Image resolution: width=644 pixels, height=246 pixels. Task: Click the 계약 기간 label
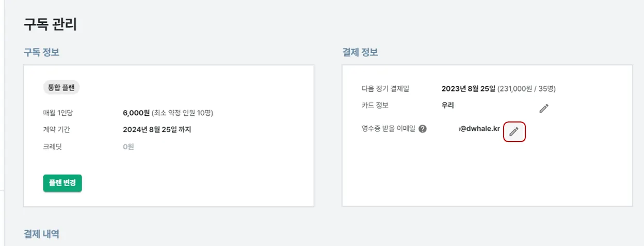[56, 129]
